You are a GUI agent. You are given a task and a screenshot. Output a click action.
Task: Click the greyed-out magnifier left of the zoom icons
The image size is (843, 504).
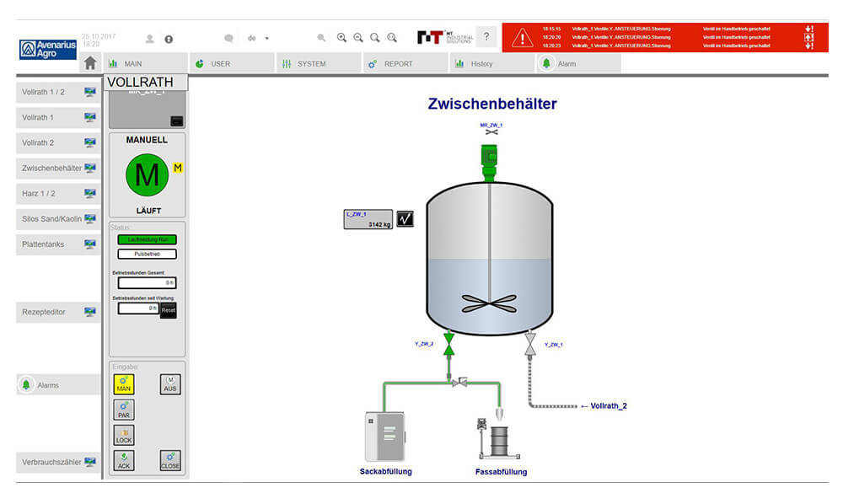tap(321, 38)
